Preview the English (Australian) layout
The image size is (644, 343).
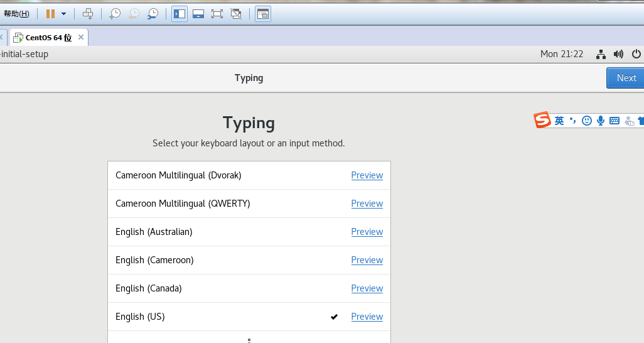point(367,232)
